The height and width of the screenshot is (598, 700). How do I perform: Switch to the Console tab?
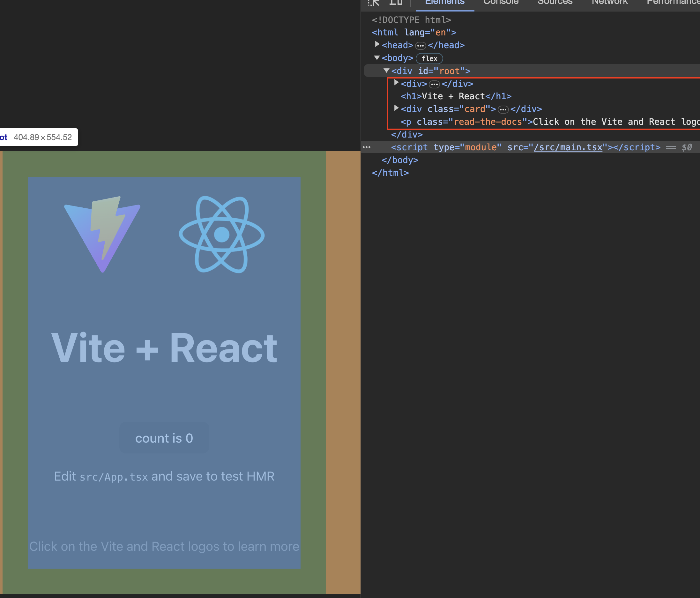[500, 3]
